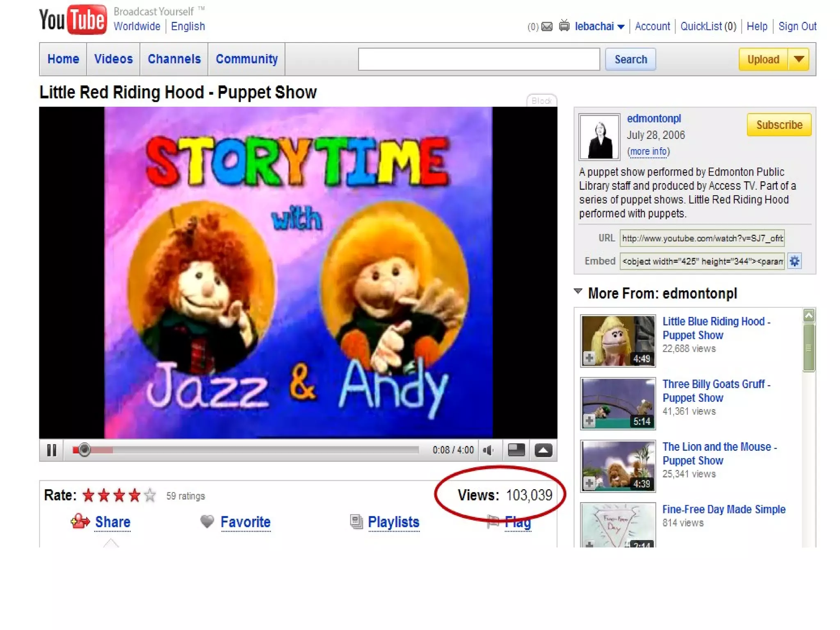The height and width of the screenshot is (630, 840).
Task: Go to the Videos tab
Action: (113, 59)
